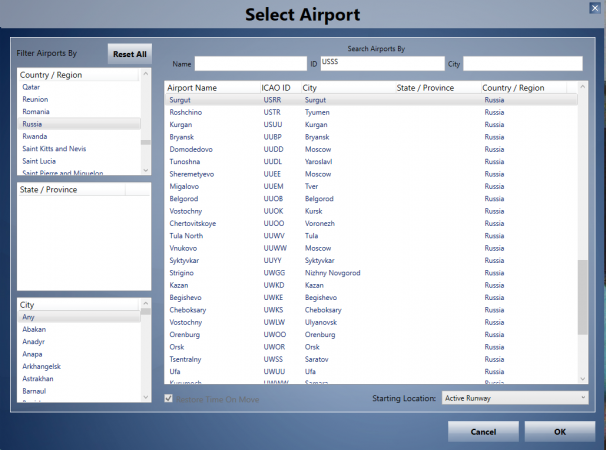This screenshot has height=450, width=606.
Task: Select Romania in country filter
Action: click(x=79, y=112)
